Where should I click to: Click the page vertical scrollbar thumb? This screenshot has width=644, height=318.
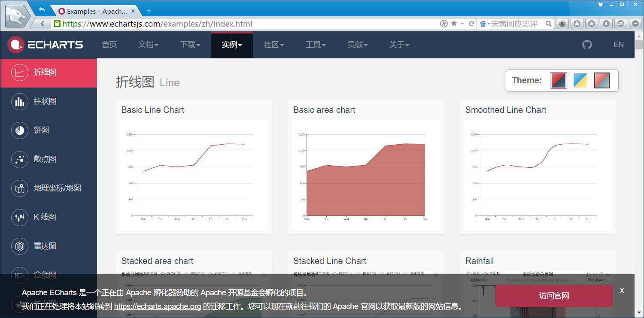click(x=639, y=45)
